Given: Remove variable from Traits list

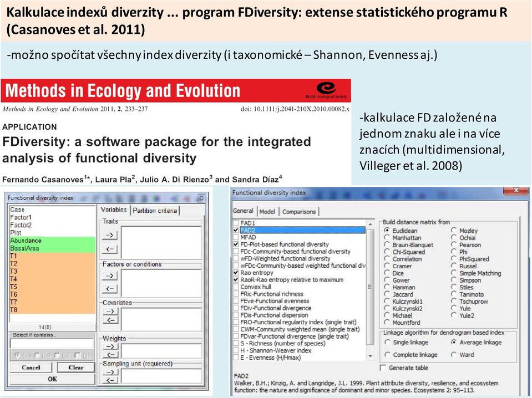Looking at the screenshot, I should pyautogui.click(x=110, y=249).
